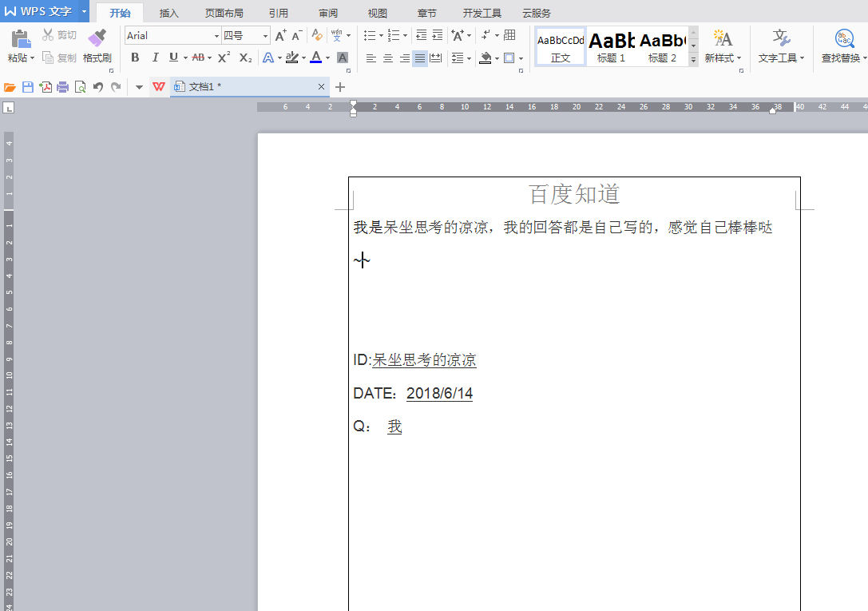868x611 pixels.
Task: Open the 云服务 tab
Action: pos(537,13)
